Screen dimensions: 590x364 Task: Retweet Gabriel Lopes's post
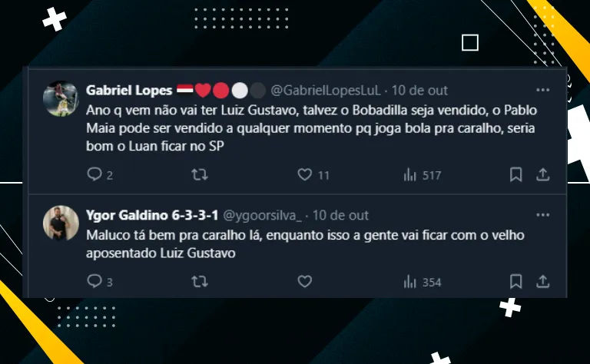[x=200, y=174]
